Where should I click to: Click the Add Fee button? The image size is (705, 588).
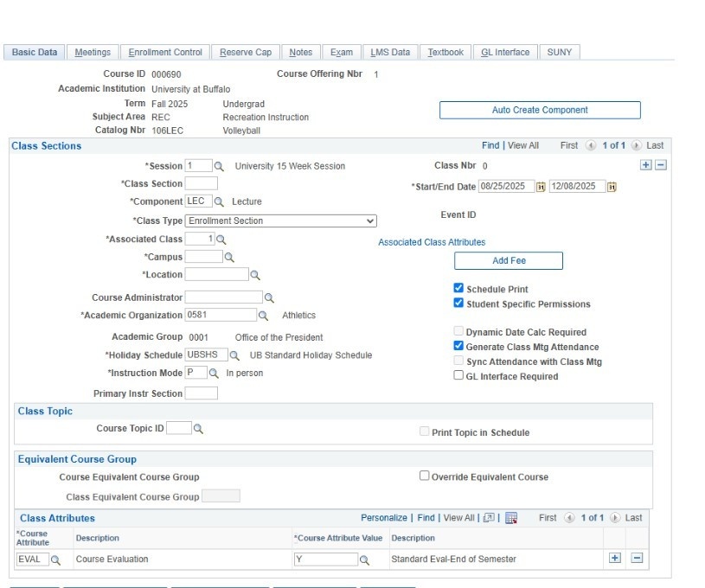tap(509, 260)
